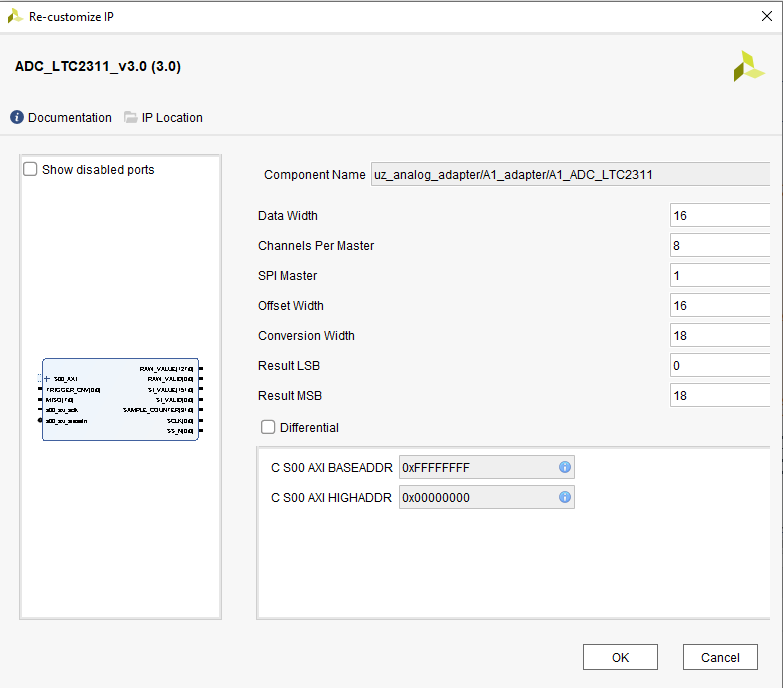Image resolution: width=783 pixels, height=688 pixels.
Task: Click the Data Width input field
Action: (x=720, y=216)
